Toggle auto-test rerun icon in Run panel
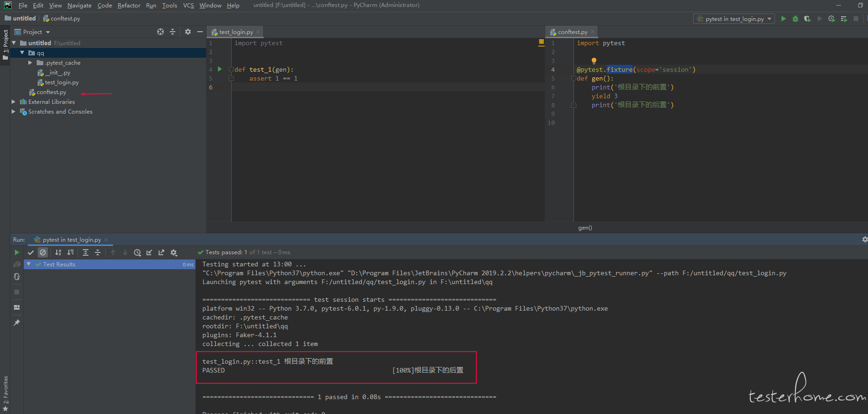 17,277
